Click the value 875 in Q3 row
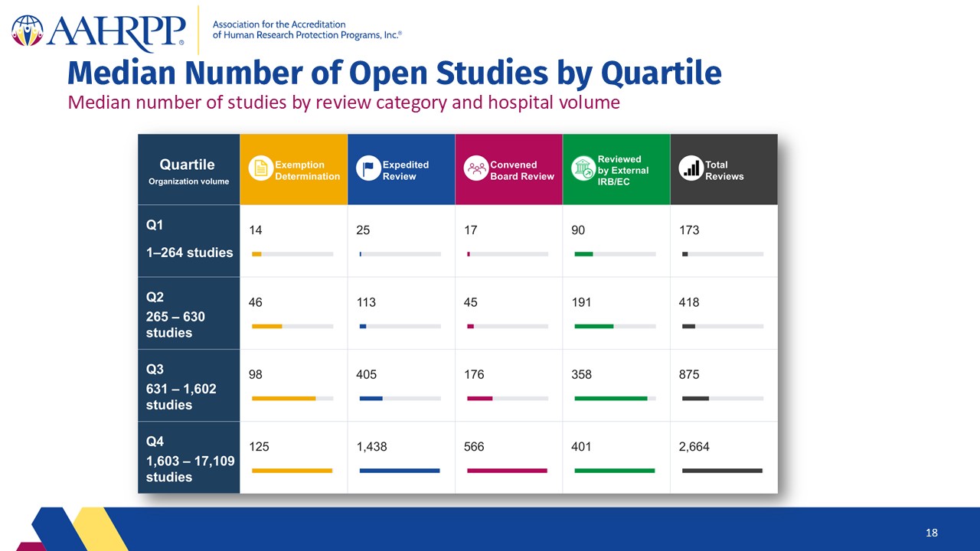Screen dimensions: 980x551 coord(689,374)
